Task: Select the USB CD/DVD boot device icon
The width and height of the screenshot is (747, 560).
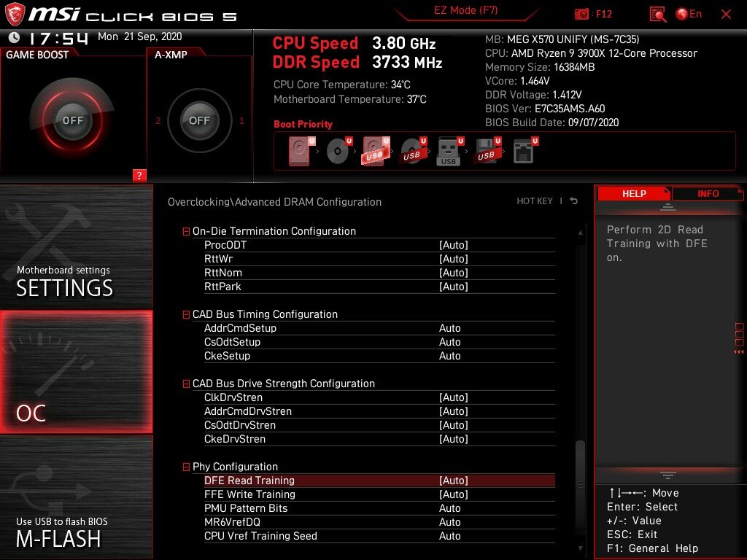Action: (414, 151)
